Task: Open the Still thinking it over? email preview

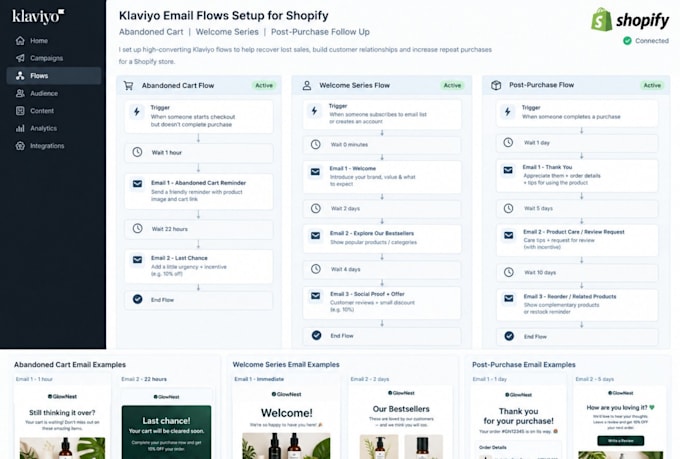Action: (x=62, y=423)
